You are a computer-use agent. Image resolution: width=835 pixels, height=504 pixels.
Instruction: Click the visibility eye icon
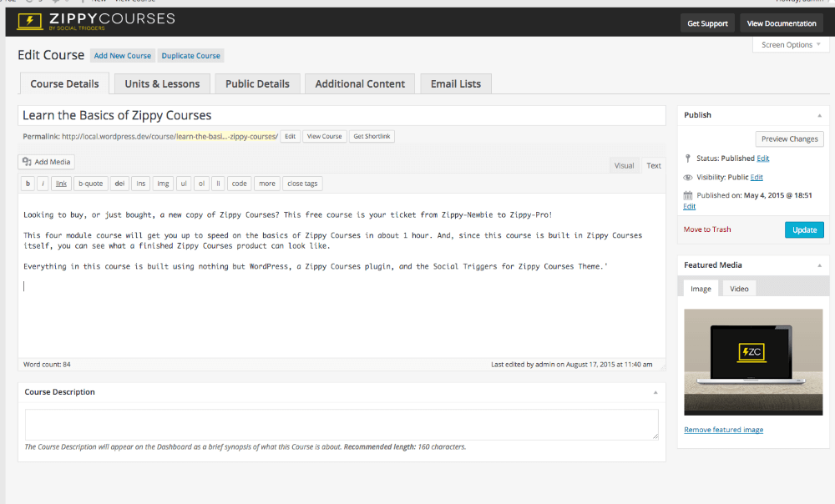(687, 177)
